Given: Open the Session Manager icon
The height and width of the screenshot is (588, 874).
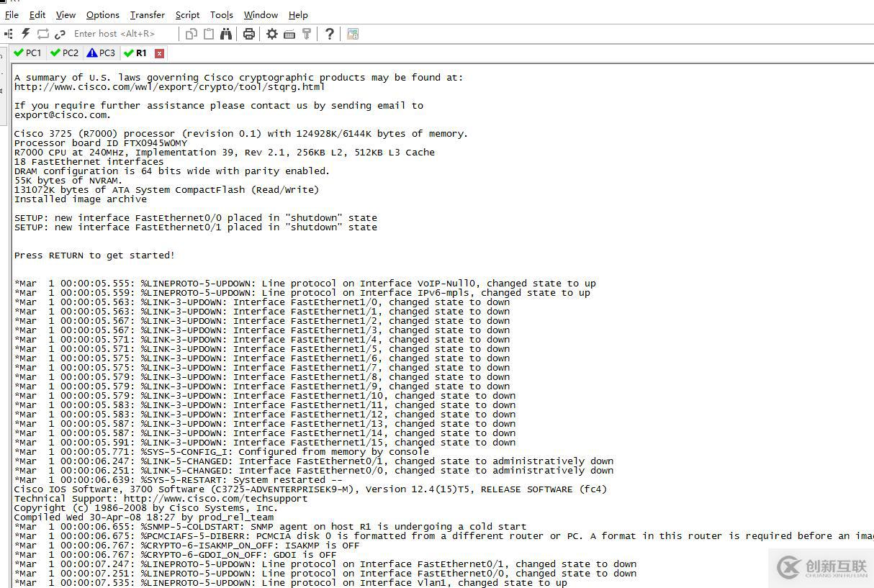Looking at the screenshot, I should (x=9, y=34).
